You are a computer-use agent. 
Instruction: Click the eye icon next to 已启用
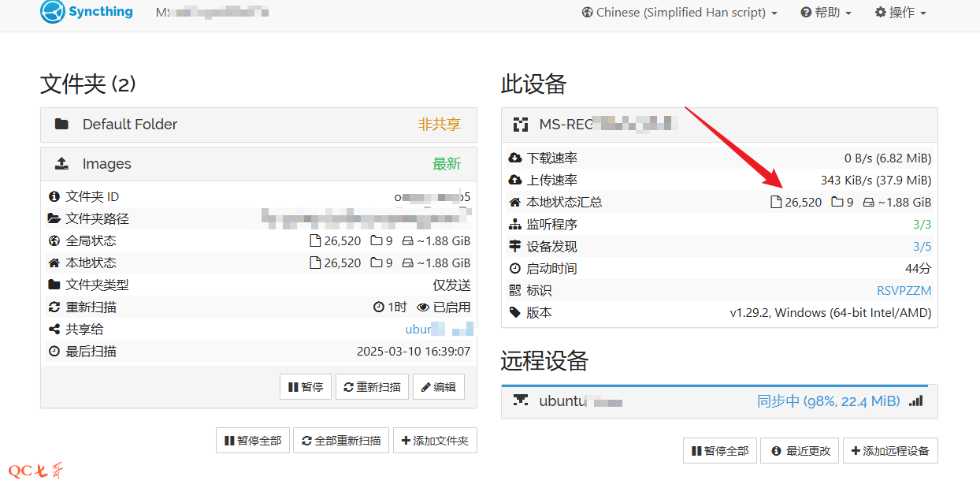coord(423,307)
